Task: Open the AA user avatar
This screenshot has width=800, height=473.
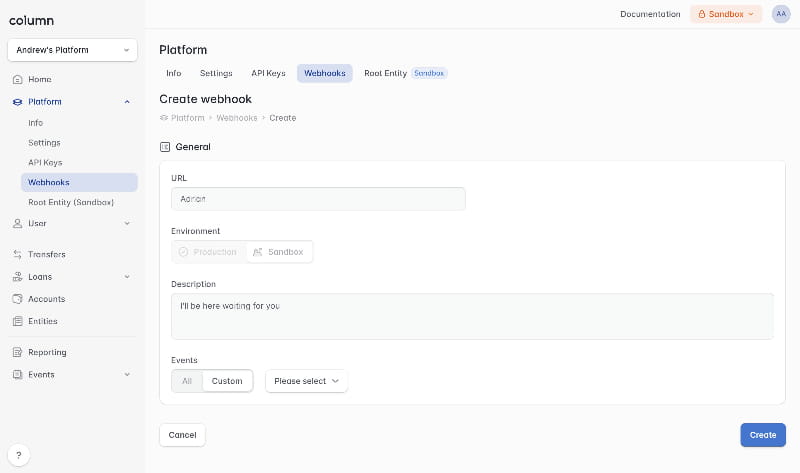Action: tap(781, 14)
